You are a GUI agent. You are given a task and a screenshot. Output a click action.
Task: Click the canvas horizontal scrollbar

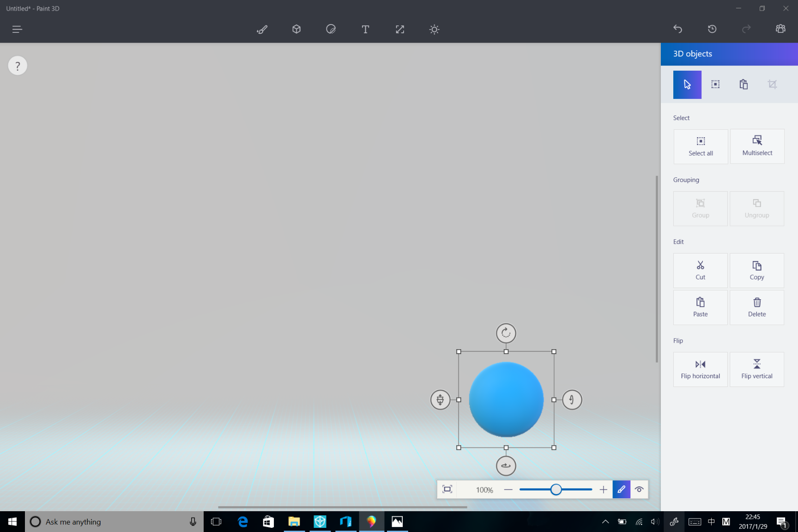coord(342,507)
